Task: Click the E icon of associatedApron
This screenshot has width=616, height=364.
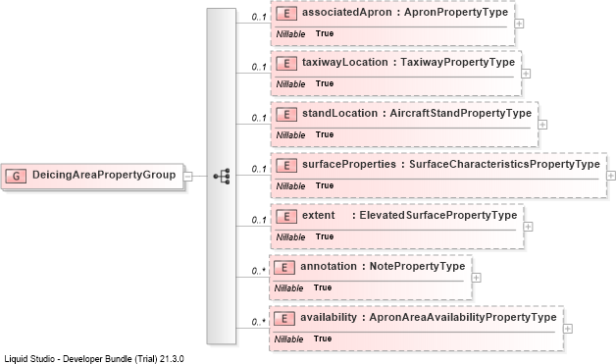Action: 286,14
